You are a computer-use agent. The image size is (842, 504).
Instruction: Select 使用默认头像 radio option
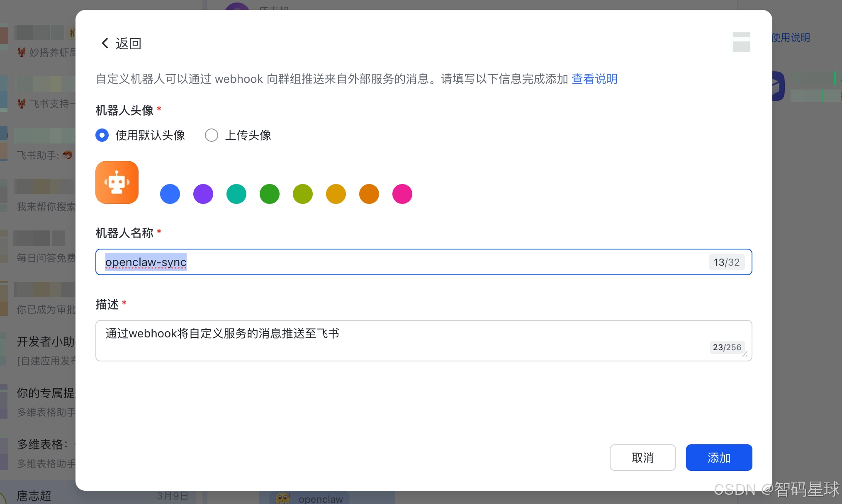(102, 135)
